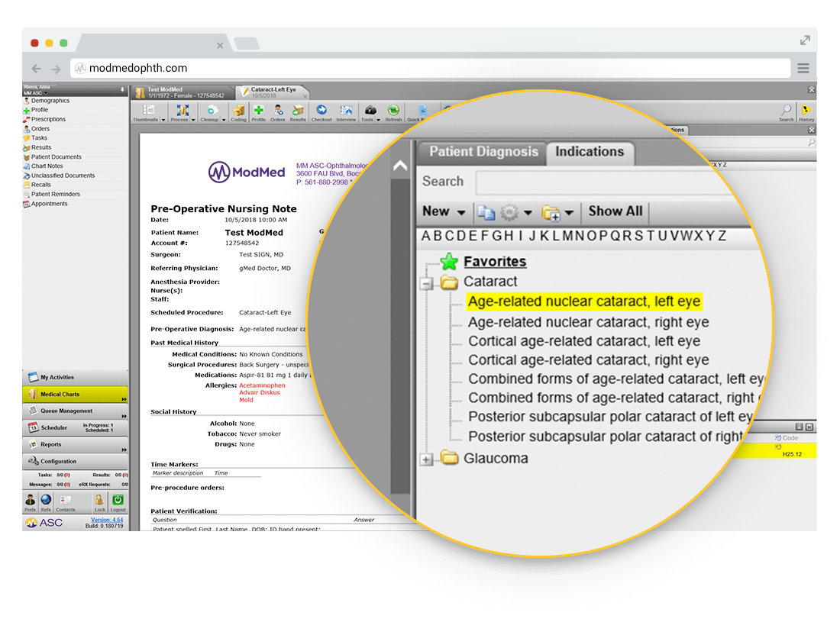Image resolution: width=840 pixels, height=622 pixels.
Task: Open the Scheduler section
Action: (75, 427)
